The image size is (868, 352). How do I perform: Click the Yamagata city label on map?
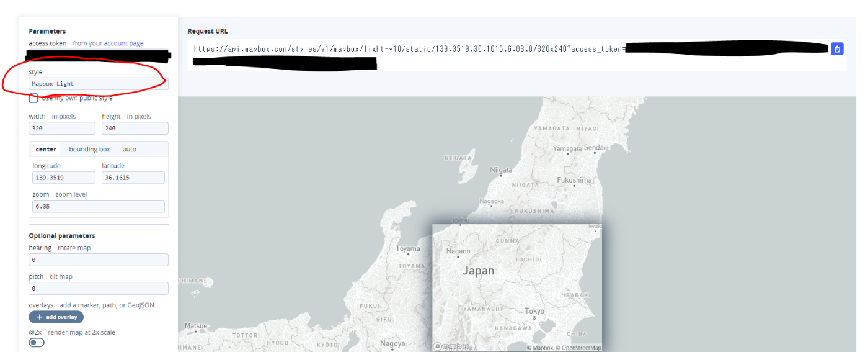click(567, 149)
